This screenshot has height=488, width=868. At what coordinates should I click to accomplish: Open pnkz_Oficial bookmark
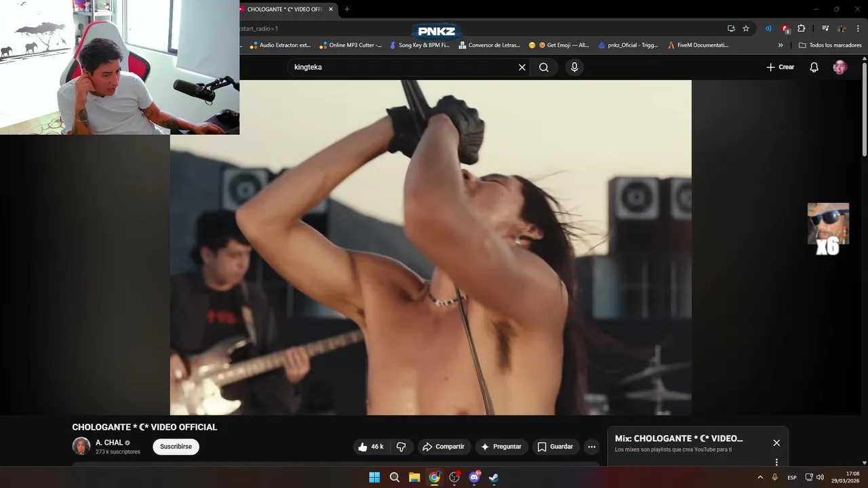tap(628, 45)
